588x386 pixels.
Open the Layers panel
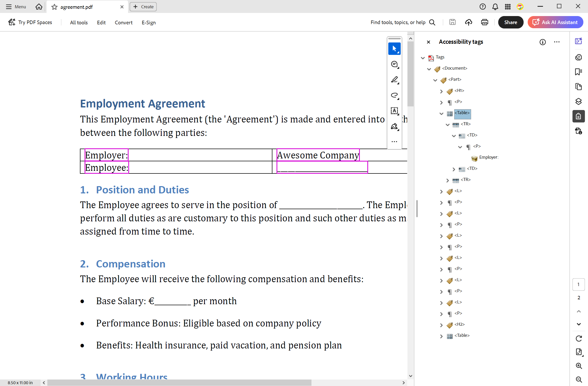pos(579,101)
